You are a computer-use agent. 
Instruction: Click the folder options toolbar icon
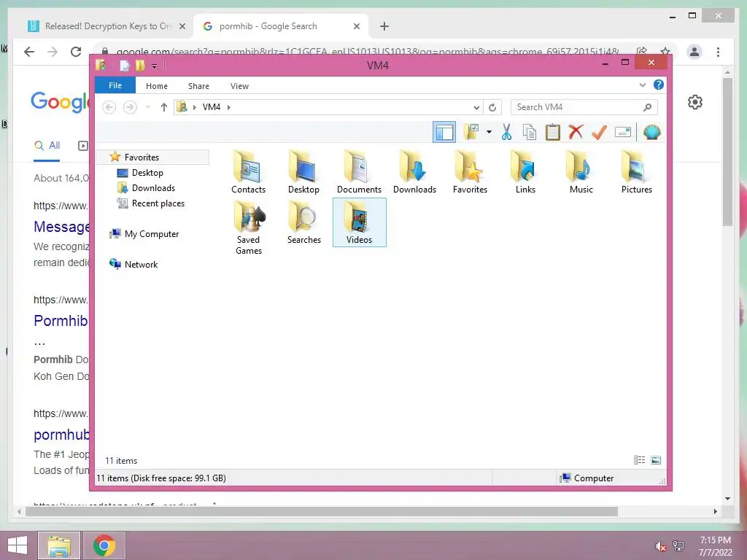point(471,132)
